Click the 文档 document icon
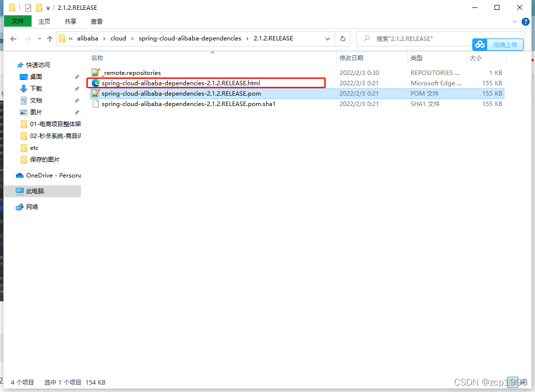Screen dimensions: 535x392 pyautogui.click(x=24, y=101)
